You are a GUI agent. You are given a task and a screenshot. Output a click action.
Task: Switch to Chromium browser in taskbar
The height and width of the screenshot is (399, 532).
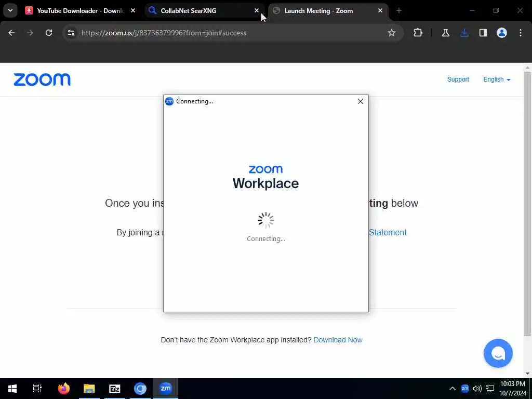[140, 389]
